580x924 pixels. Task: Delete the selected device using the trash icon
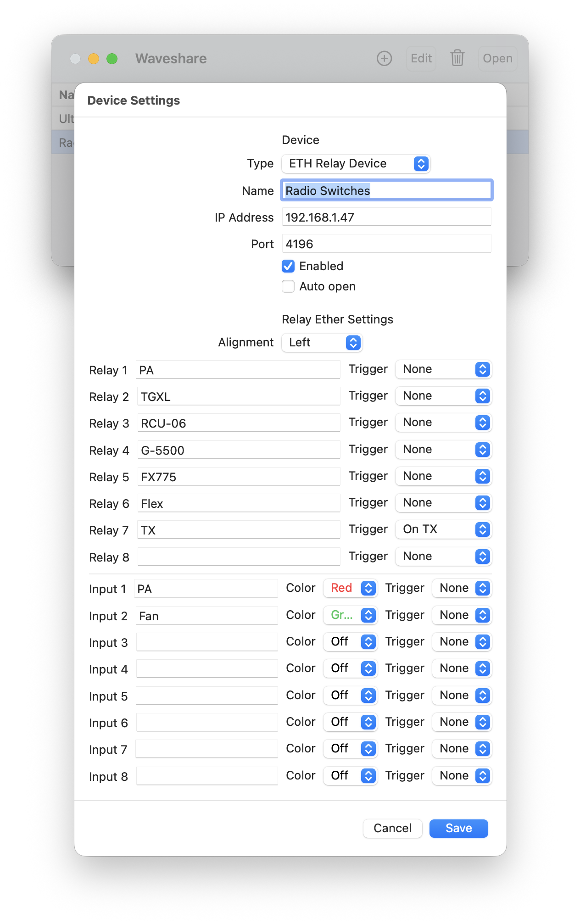point(457,58)
